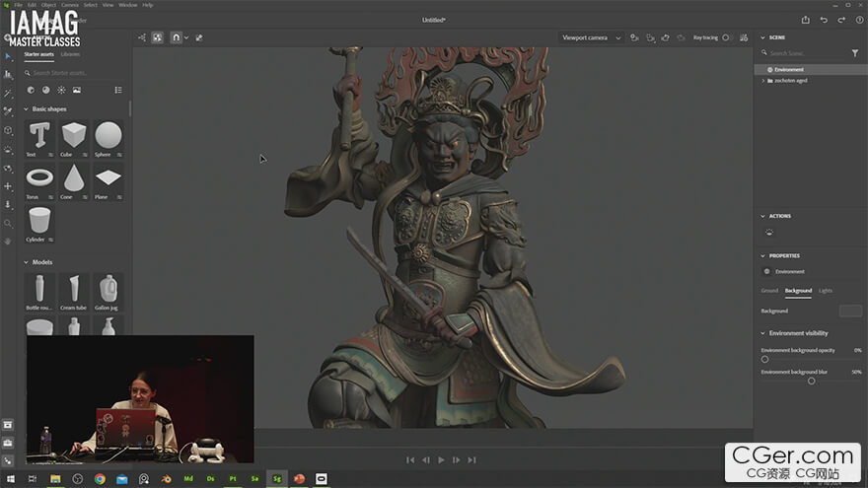Click the play button in timeline
The height and width of the screenshot is (488, 868).
pos(441,459)
